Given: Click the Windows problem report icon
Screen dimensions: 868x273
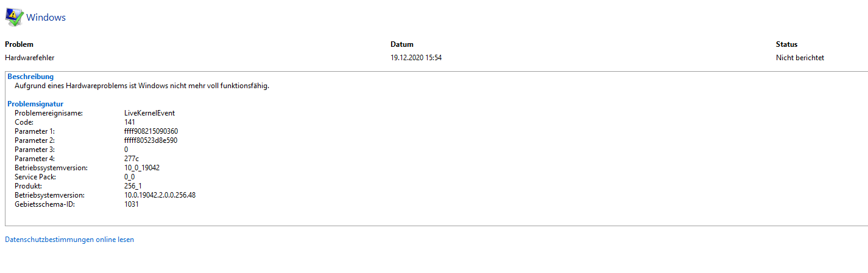Looking at the screenshot, I should (x=15, y=17).
